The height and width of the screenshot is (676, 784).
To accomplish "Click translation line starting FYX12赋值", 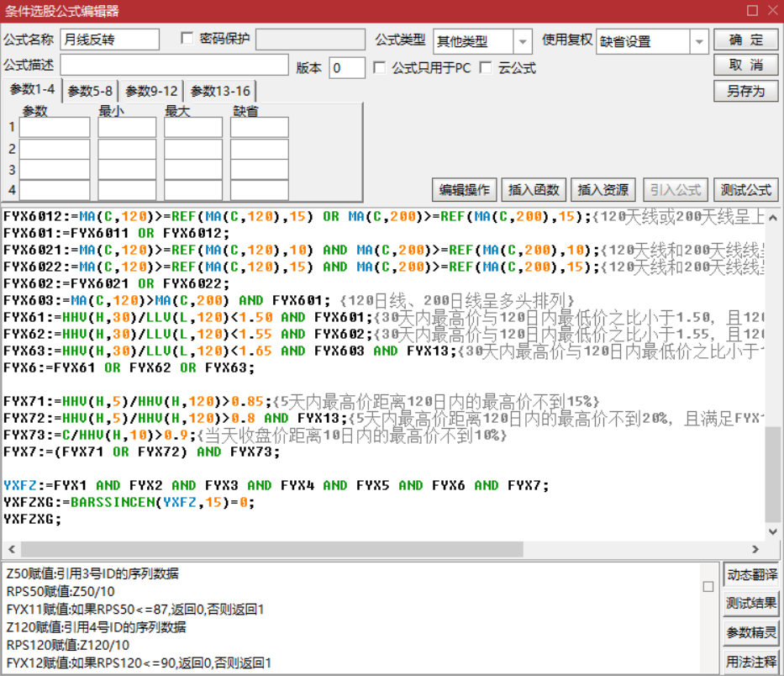I will pos(139,663).
